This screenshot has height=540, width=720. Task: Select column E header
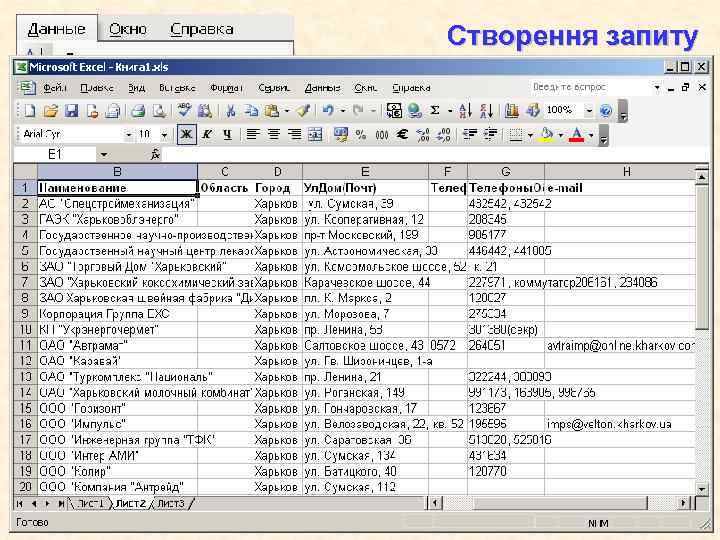365,172
